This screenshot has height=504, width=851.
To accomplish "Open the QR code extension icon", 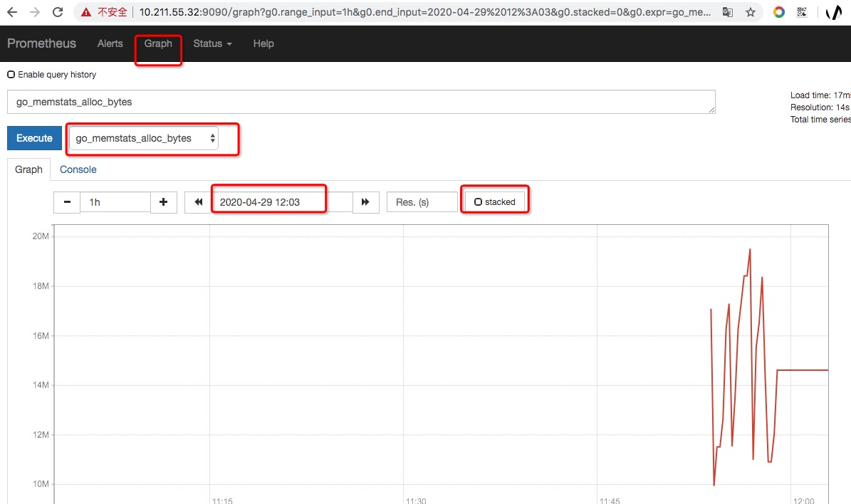I will point(802,12).
